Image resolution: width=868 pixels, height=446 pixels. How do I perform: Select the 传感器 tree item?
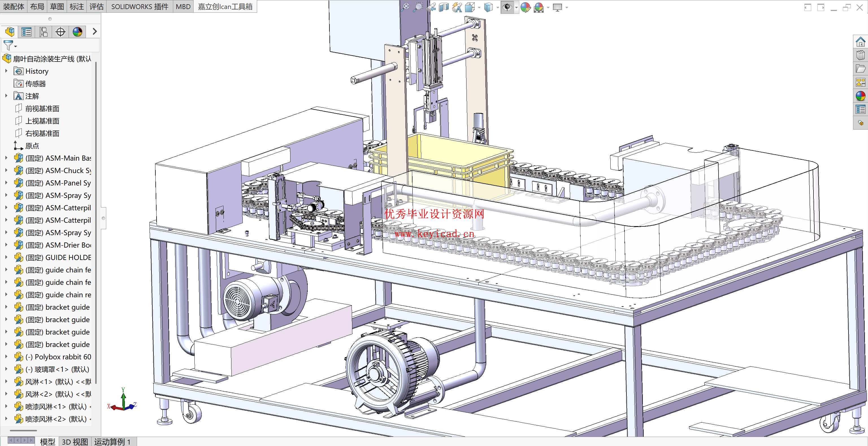point(30,84)
